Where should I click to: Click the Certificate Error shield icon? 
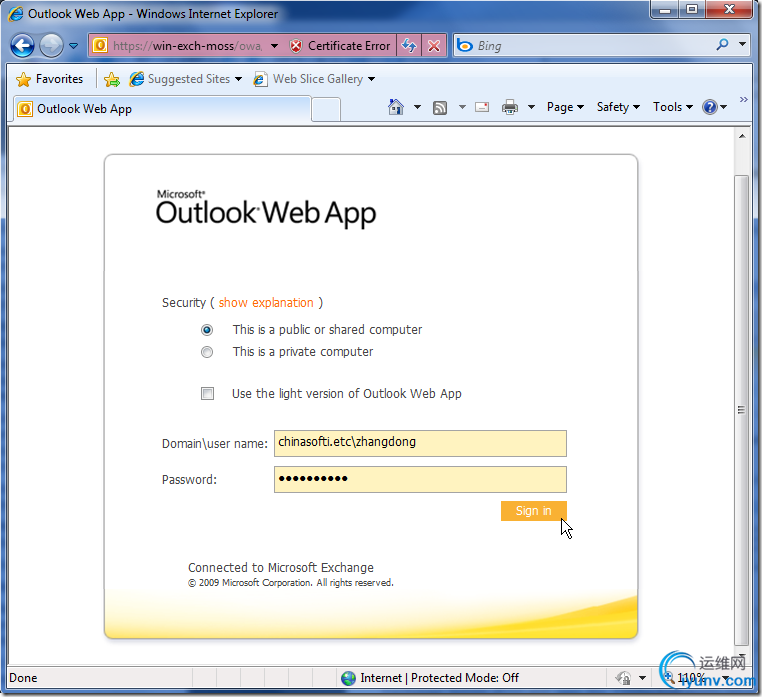[x=295, y=46]
